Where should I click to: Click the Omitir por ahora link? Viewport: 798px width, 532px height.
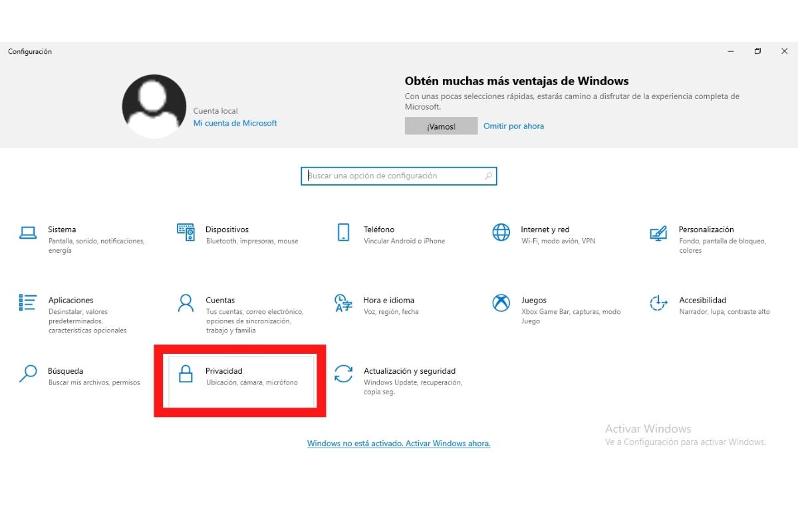pyautogui.click(x=513, y=126)
